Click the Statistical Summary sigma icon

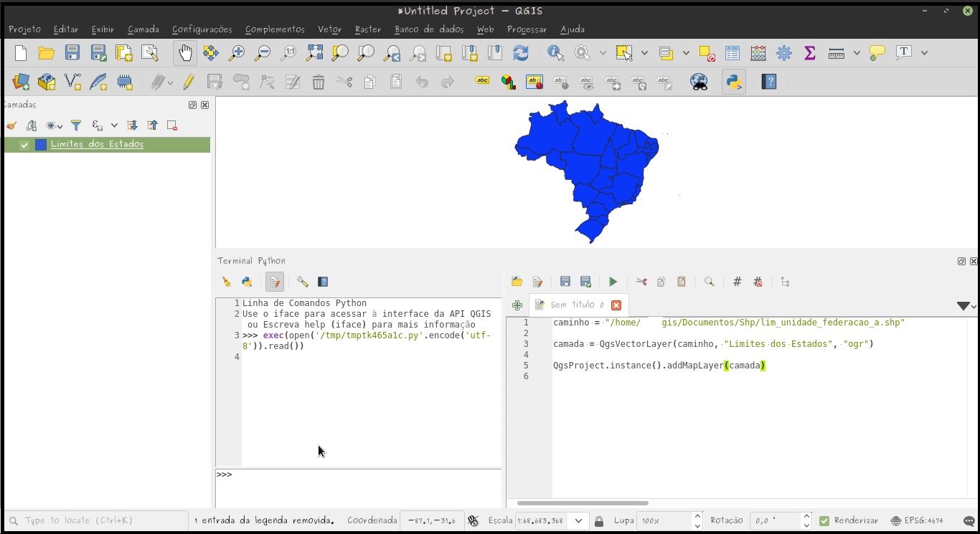(809, 52)
